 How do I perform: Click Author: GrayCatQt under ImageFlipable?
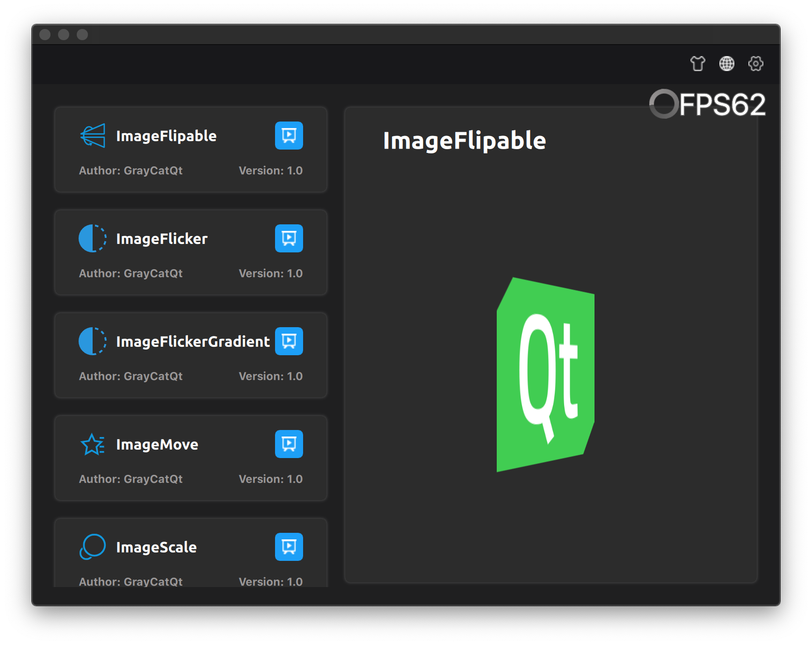[x=130, y=171]
